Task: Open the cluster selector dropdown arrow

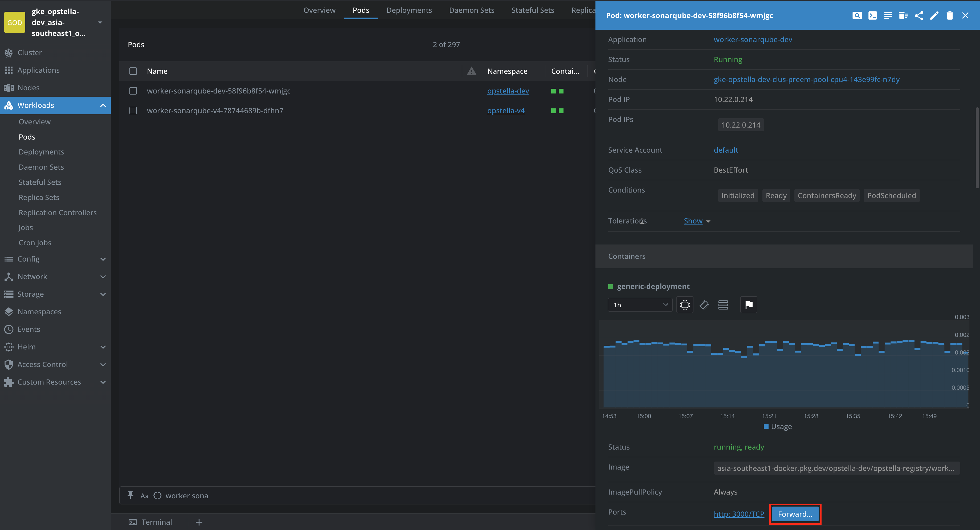Action: tap(100, 22)
